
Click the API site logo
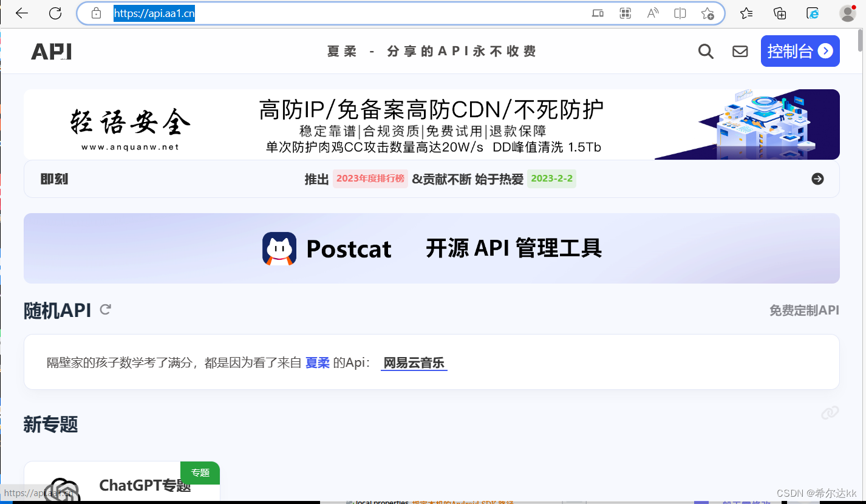click(x=51, y=52)
